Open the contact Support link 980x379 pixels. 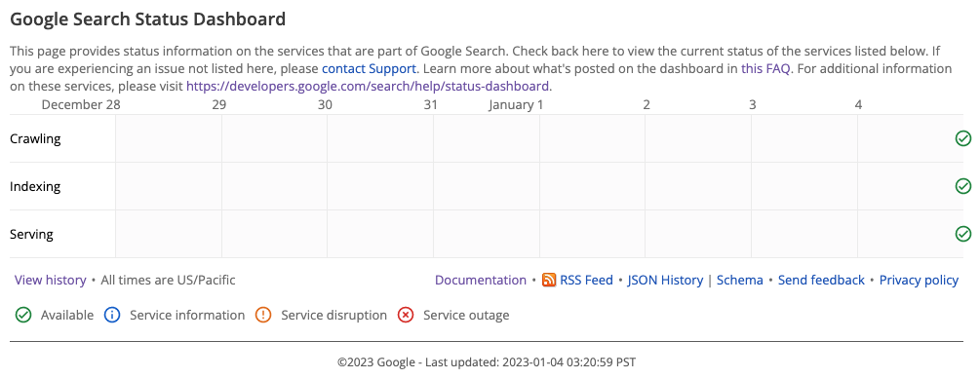(x=369, y=68)
